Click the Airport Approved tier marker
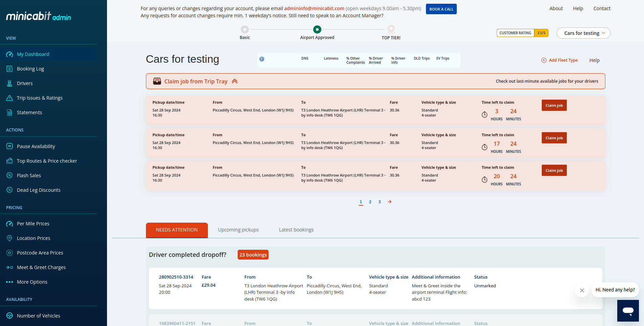This screenshot has width=644, height=326. [x=317, y=29]
